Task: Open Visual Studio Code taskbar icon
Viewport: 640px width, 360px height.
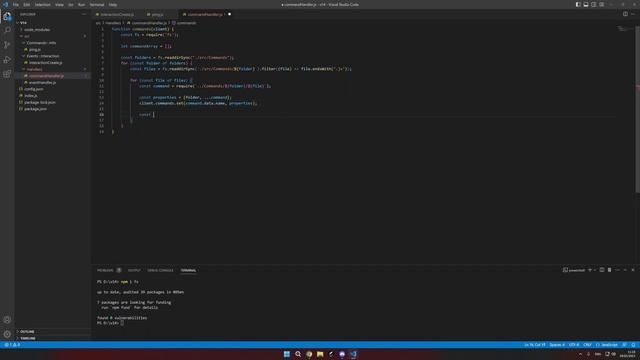Action: pyautogui.click(x=353, y=354)
